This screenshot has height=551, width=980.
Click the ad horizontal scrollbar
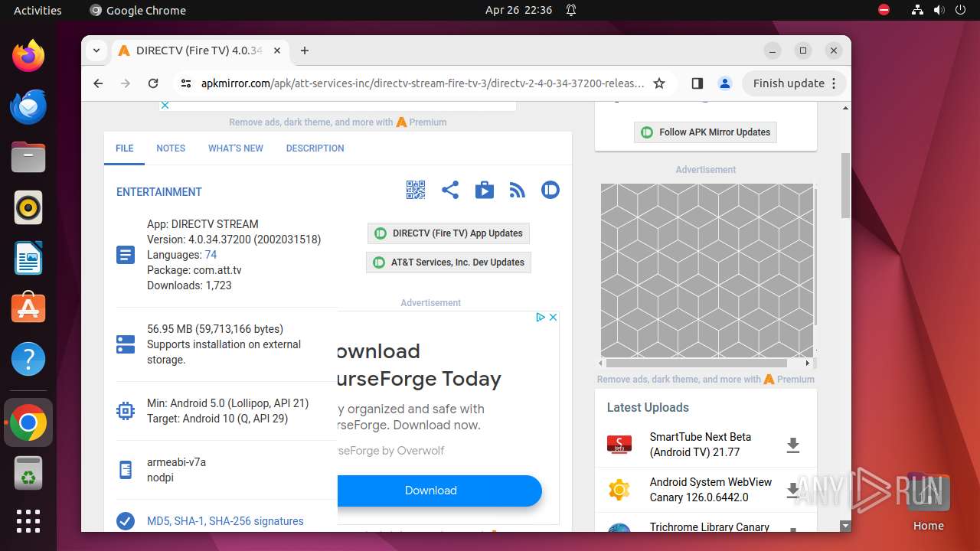696,363
